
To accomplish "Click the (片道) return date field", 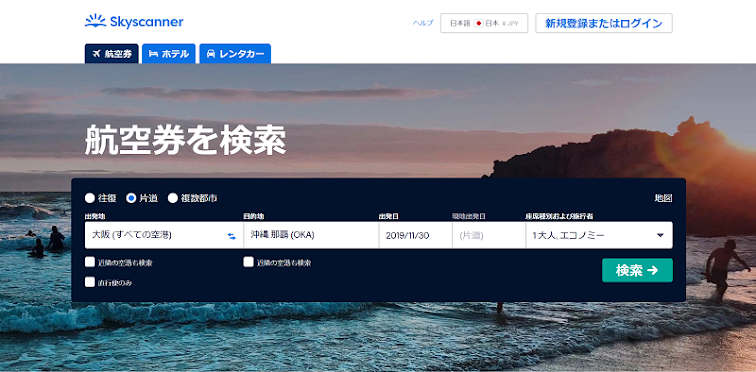I will coord(489,235).
